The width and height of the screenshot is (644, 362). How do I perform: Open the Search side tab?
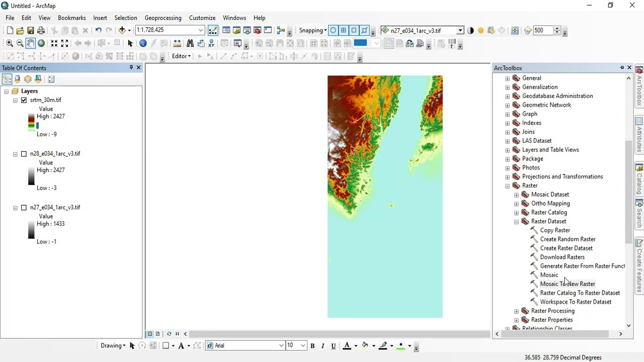(x=639, y=214)
